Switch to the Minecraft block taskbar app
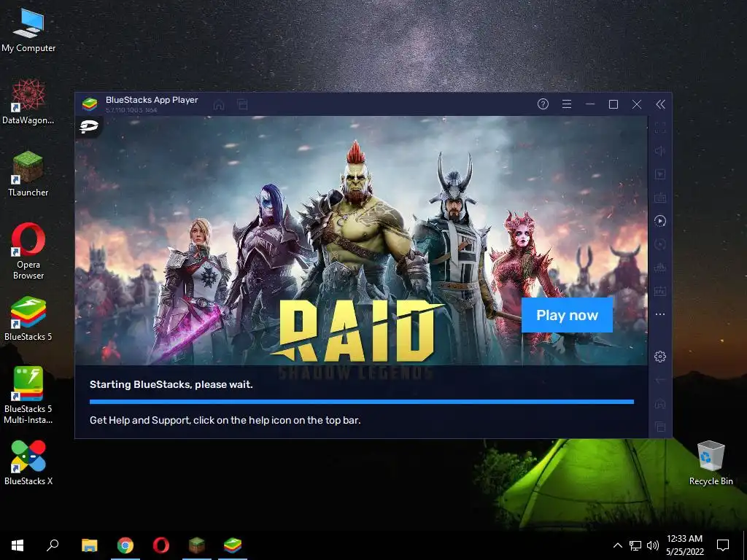The height and width of the screenshot is (560, 747). (197, 545)
